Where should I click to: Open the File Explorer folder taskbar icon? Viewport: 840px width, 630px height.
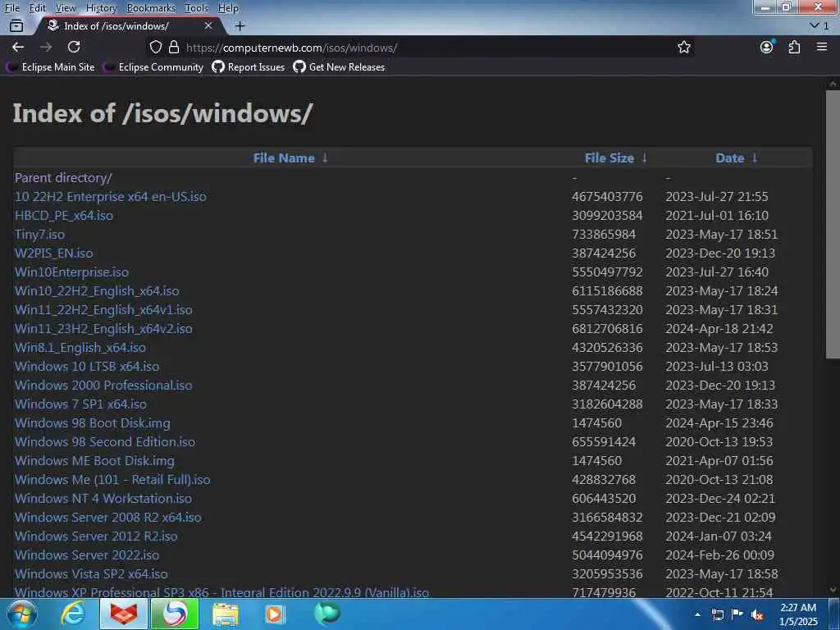pos(226,614)
